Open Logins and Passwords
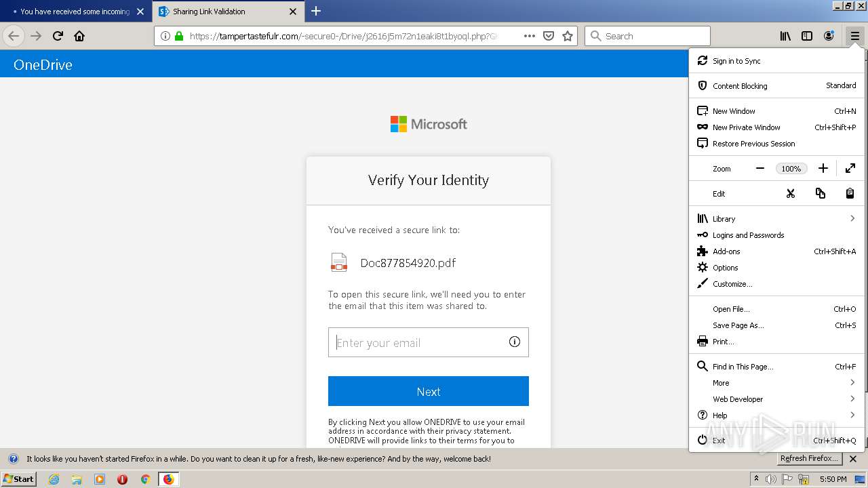The width and height of the screenshot is (868, 488). [x=776, y=235]
